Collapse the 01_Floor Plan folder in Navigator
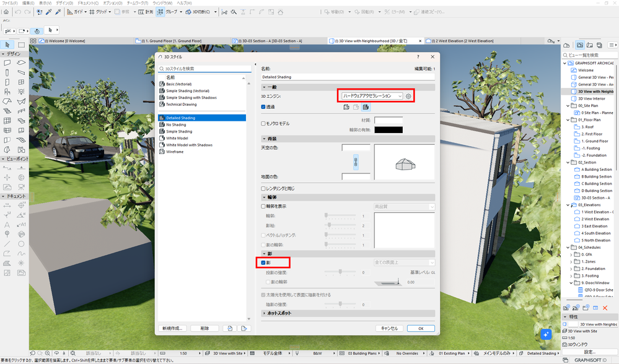 pos(568,120)
